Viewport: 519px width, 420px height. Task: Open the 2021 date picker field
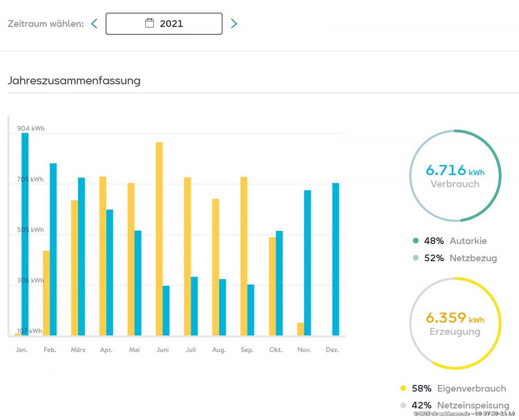[x=164, y=23]
